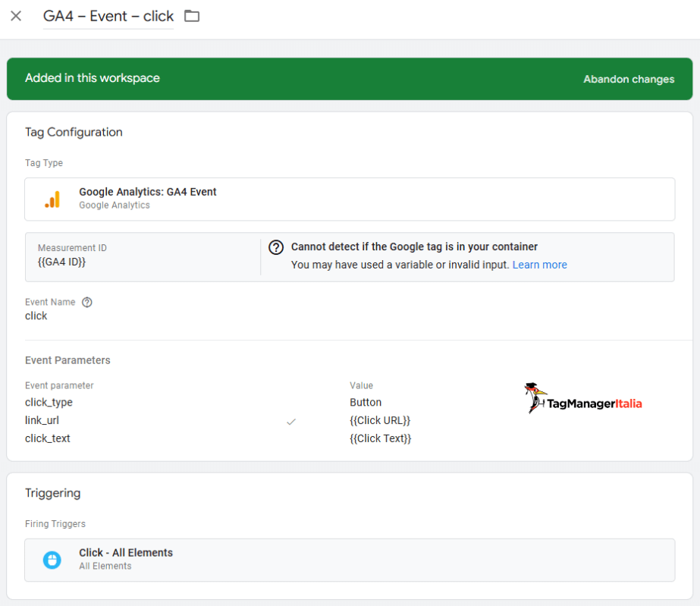The height and width of the screenshot is (606, 700).
Task: Close the tag editor with X icon
Action: (x=16, y=16)
